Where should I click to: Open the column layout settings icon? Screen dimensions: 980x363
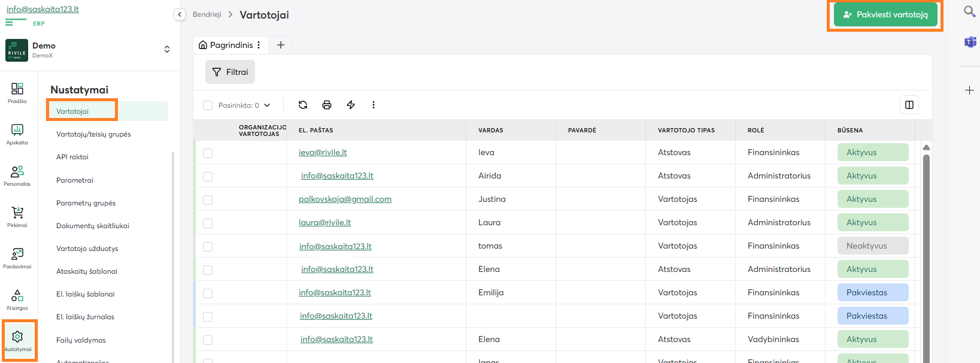click(x=909, y=105)
